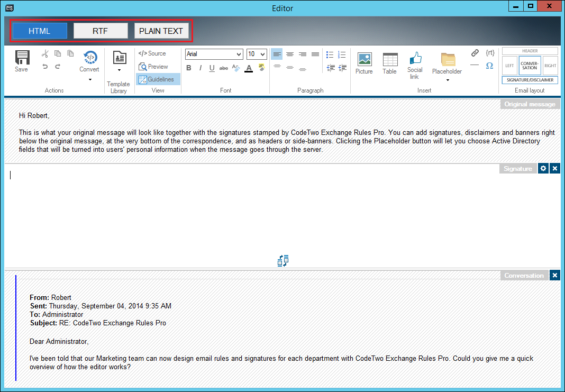Image resolution: width=565 pixels, height=392 pixels.
Task: Insert the {rt} remove-text tag
Action: (x=490, y=53)
